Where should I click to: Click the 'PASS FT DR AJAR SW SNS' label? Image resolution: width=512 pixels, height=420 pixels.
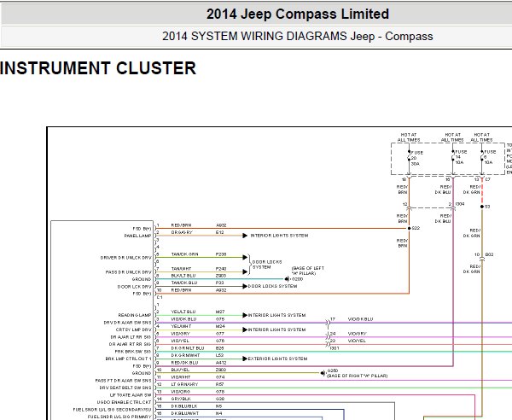click(123, 381)
